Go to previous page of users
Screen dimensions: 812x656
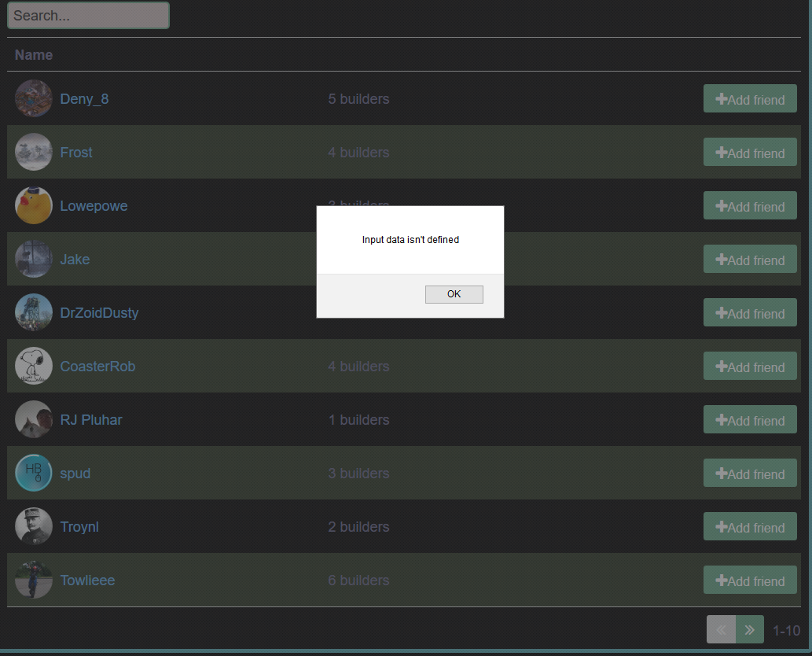[721, 629]
